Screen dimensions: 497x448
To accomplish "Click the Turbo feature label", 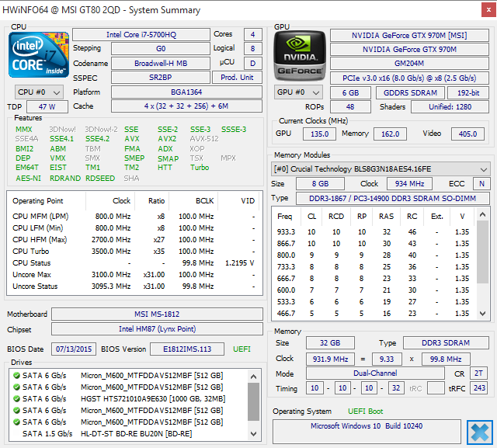I will pyautogui.click(x=200, y=167).
